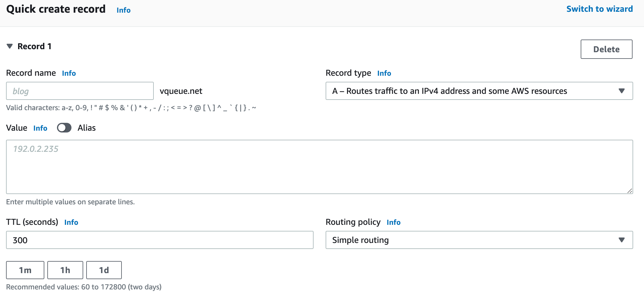
Task: Click the Valid characters hint text
Action: click(x=131, y=108)
